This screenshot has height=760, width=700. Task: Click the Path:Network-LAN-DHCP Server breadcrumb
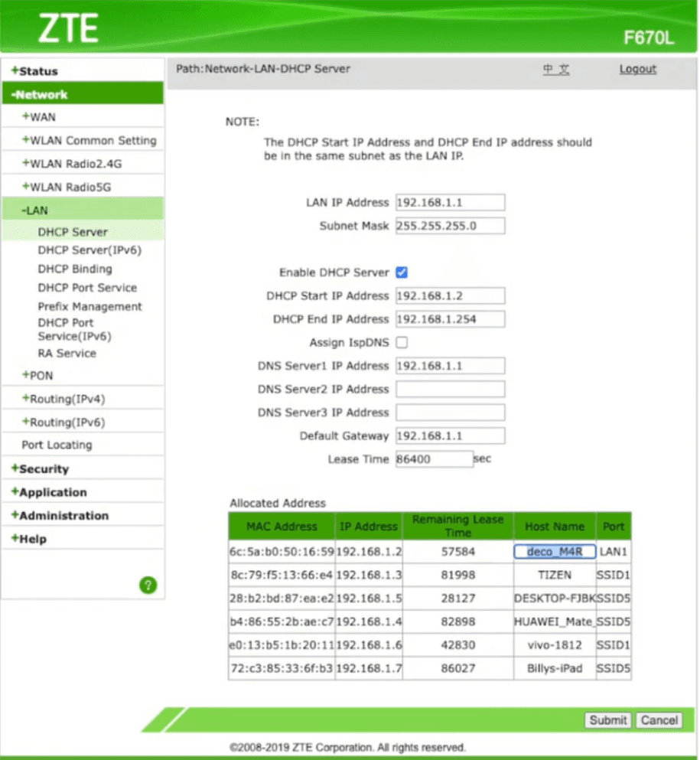click(x=263, y=69)
